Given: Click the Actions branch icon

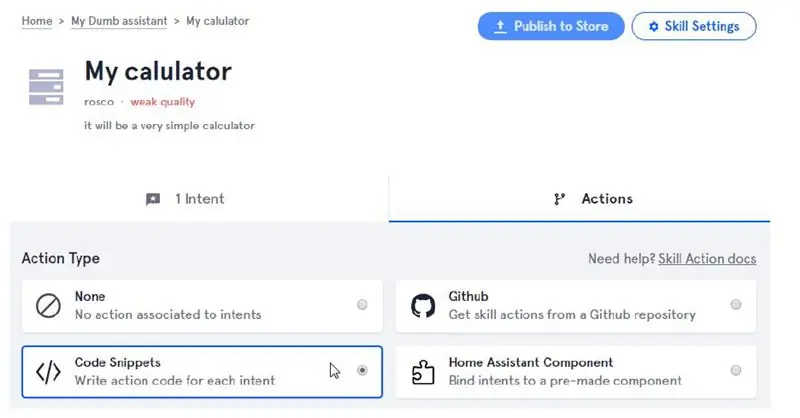Looking at the screenshot, I should click(x=560, y=199).
